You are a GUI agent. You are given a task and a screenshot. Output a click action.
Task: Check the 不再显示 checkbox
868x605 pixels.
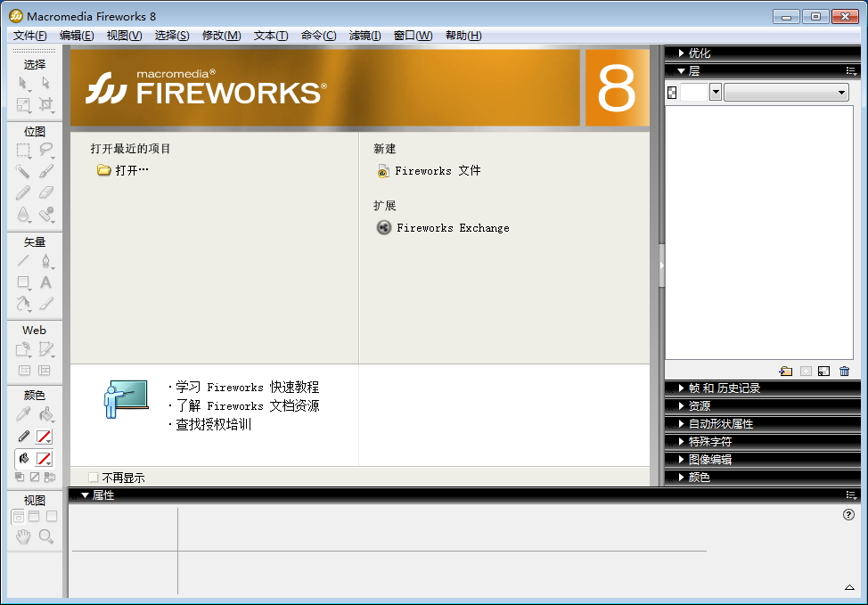pos(94,478)
